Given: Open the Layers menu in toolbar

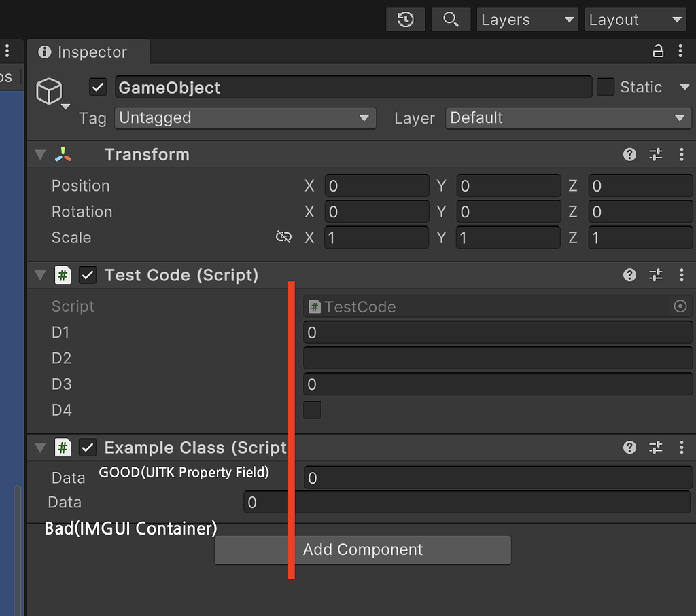Looking at the screenshot, I should pyautogui.click(x=527, y=20).
